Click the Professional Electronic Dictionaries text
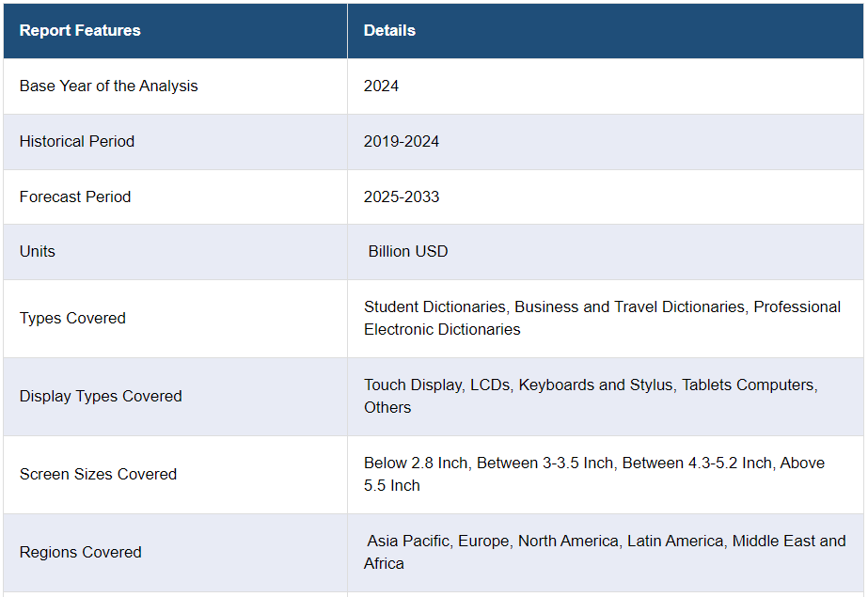This screenshot has height=597, width=868. point(602,318)
